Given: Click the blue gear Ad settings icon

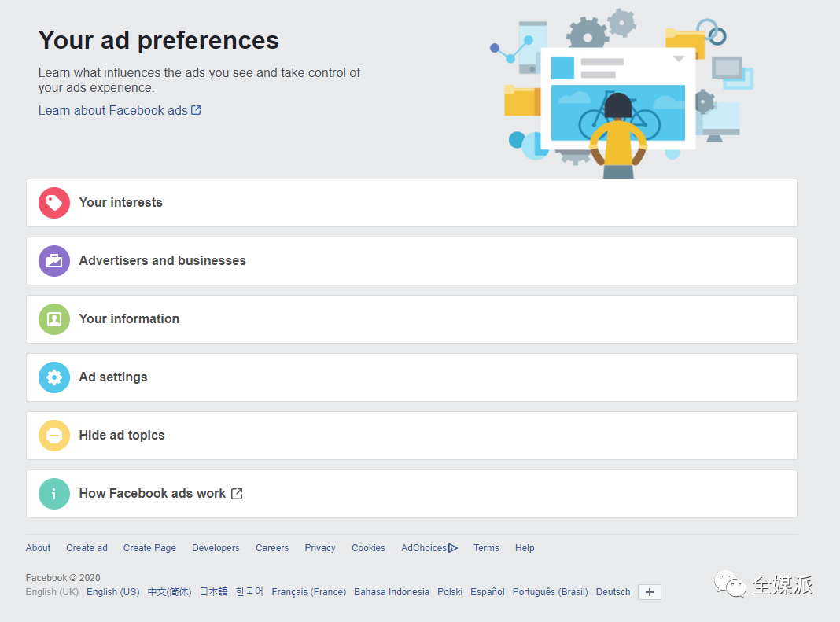Looking at the screenshot, I should pyautogui.click(x=54, y=377).
